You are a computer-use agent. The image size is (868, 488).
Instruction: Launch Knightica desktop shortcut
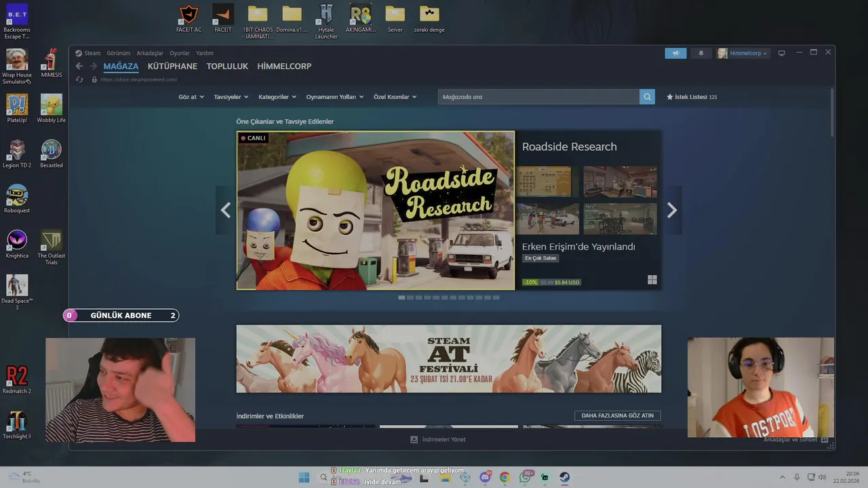(x=17, y=244)
